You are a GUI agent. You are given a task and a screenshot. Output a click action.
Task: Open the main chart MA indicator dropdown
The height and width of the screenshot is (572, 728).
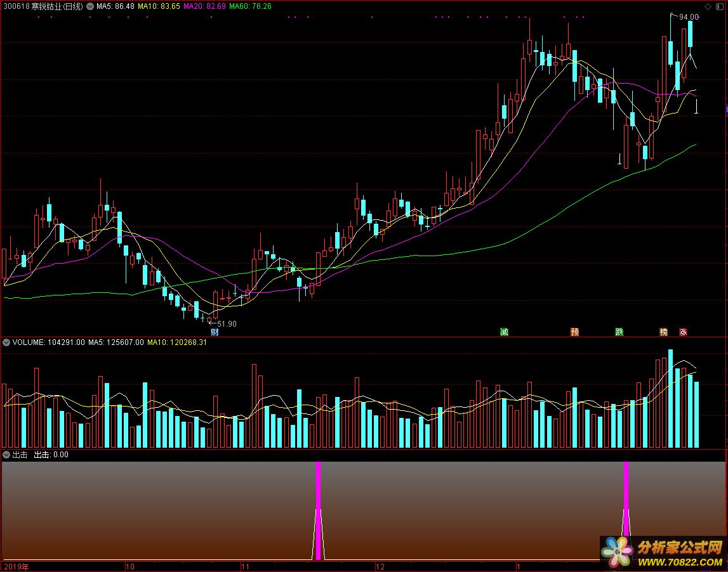click(89, 6)
